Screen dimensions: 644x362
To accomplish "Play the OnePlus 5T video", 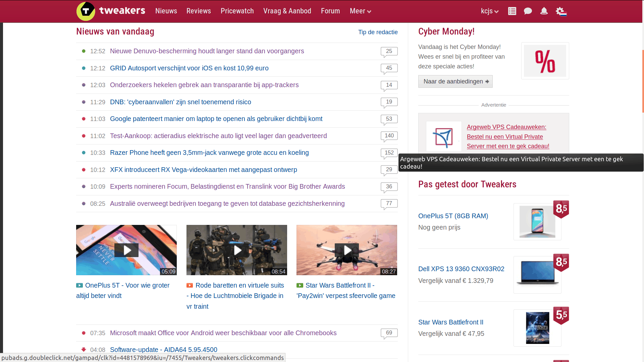I will 126,250.
